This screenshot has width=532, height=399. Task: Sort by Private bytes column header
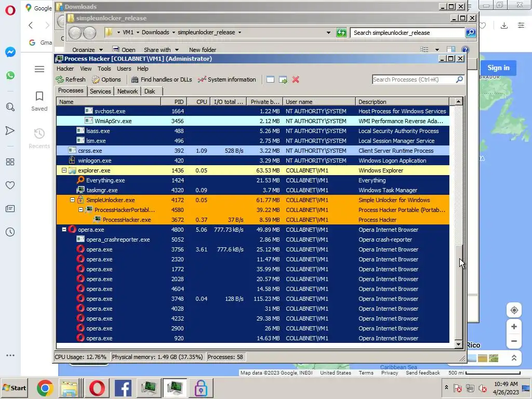(x=264, y=102)
